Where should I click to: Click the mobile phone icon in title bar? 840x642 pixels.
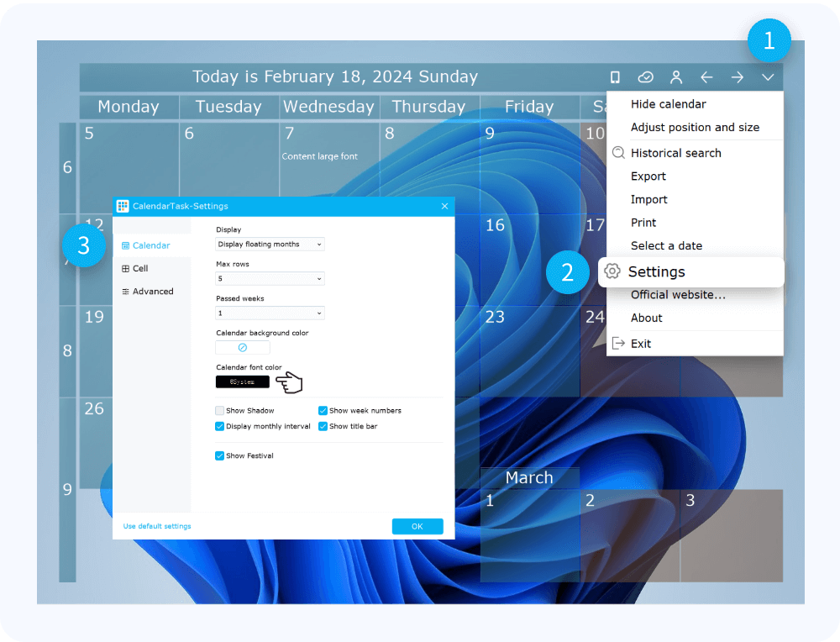615,77
